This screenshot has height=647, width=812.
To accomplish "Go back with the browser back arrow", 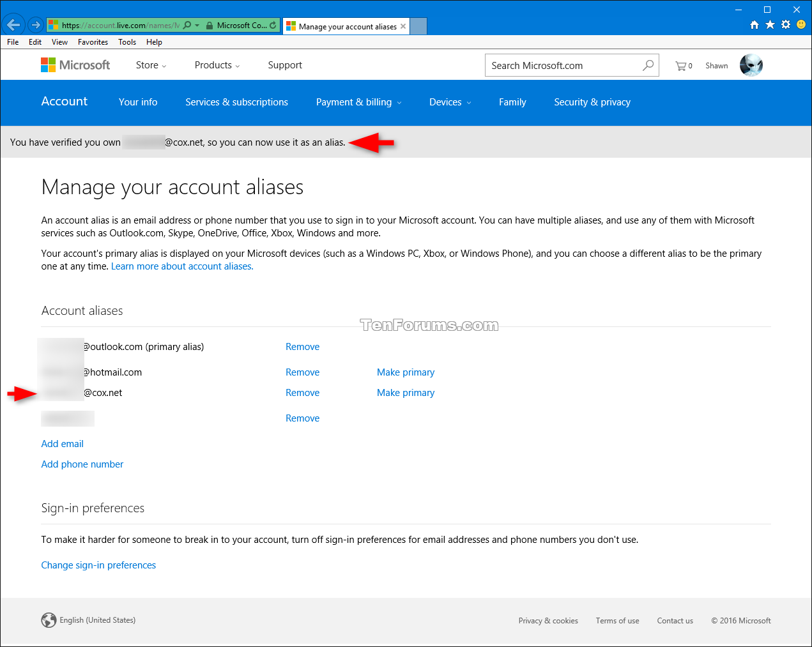I will click(x=13, y=25).
